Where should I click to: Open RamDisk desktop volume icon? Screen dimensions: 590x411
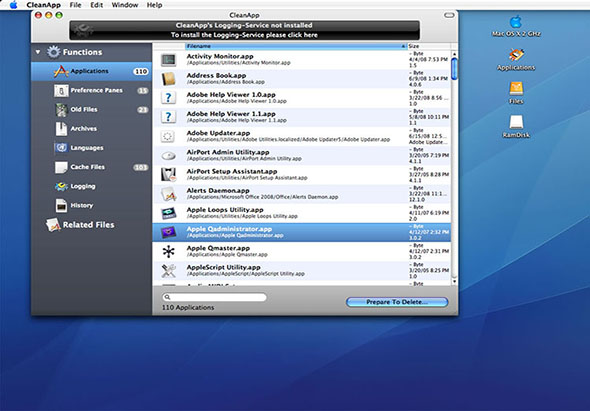coord(516,122)
